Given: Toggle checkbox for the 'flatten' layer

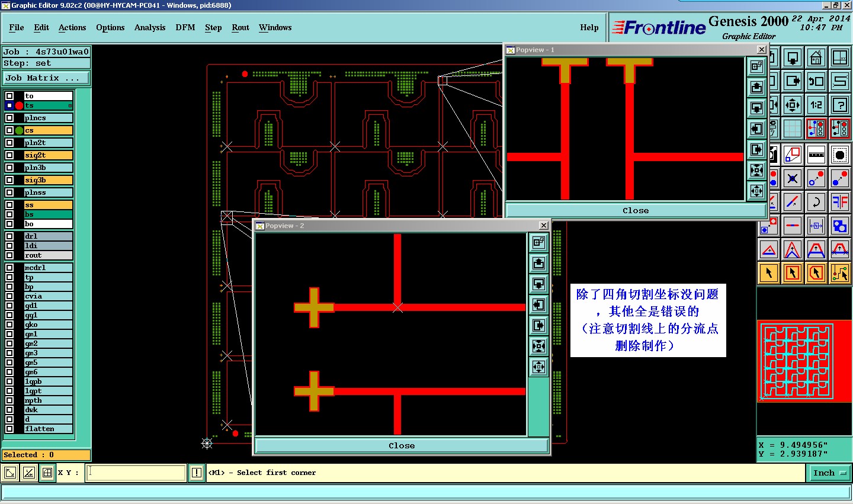Looking at the screenshot, I should tap(9, 429).
